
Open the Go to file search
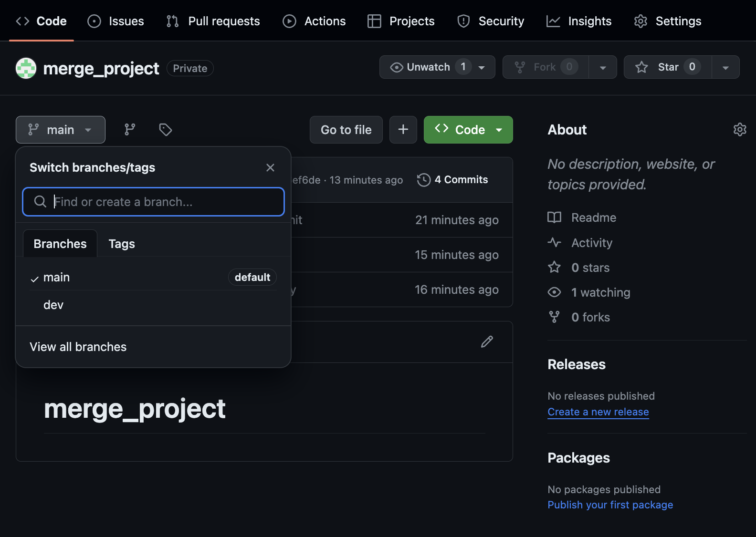(346, 130)
